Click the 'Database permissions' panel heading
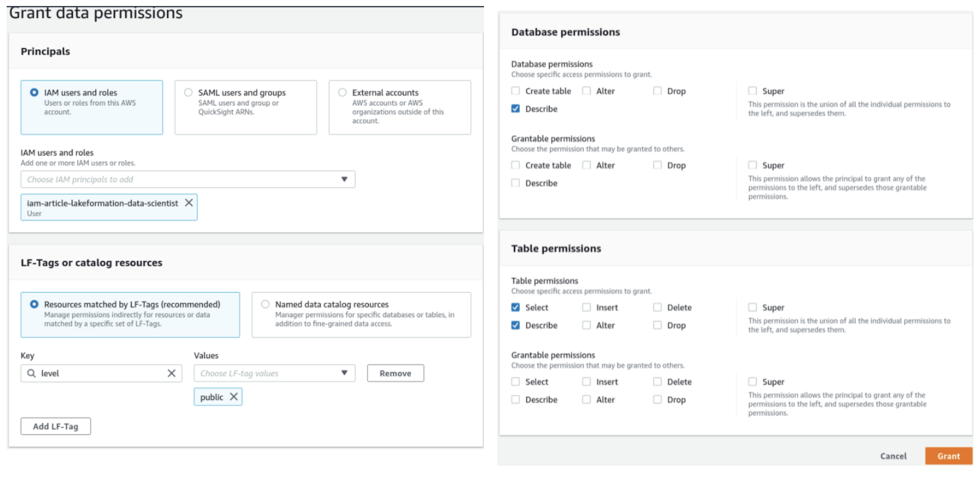 click(565, 32)
